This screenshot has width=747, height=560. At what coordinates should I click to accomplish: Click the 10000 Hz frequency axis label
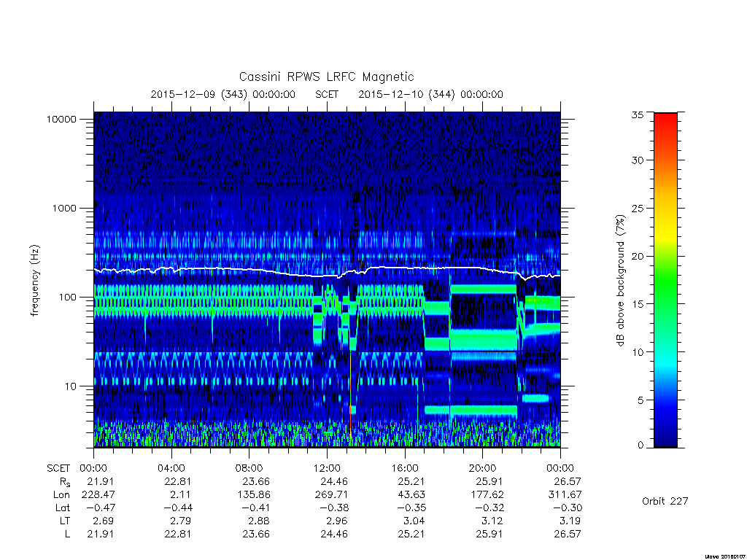pos(61,120)
